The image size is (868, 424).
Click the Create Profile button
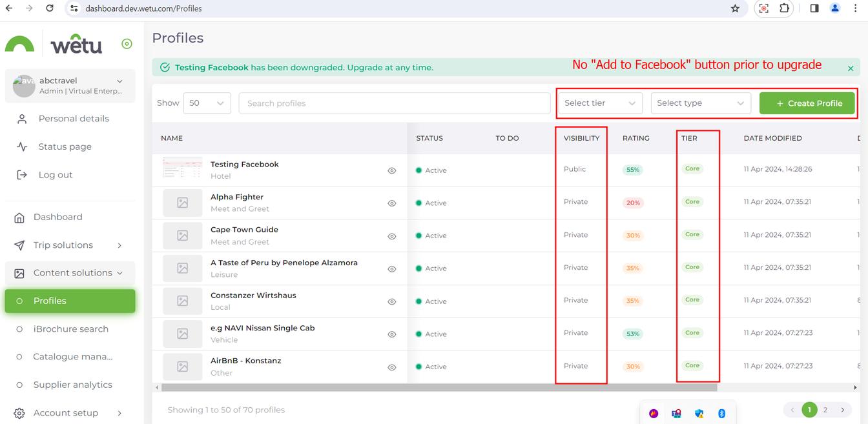point(807,103)
